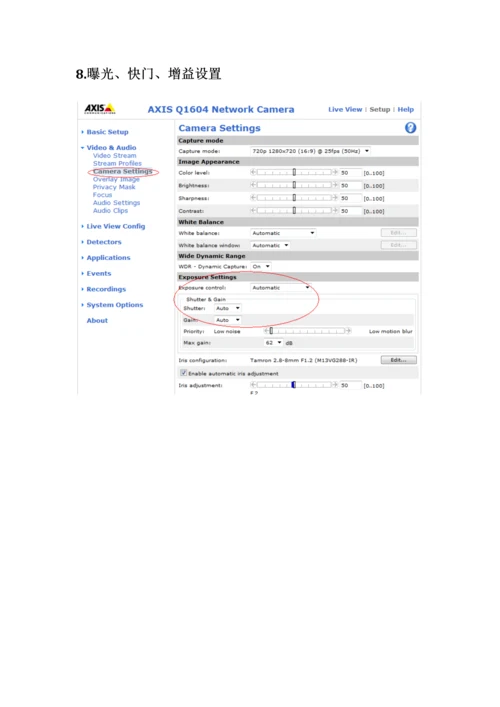Open the White balance dropdown
Viewport: 500px width, 707px height.
(x=283, y=233)
